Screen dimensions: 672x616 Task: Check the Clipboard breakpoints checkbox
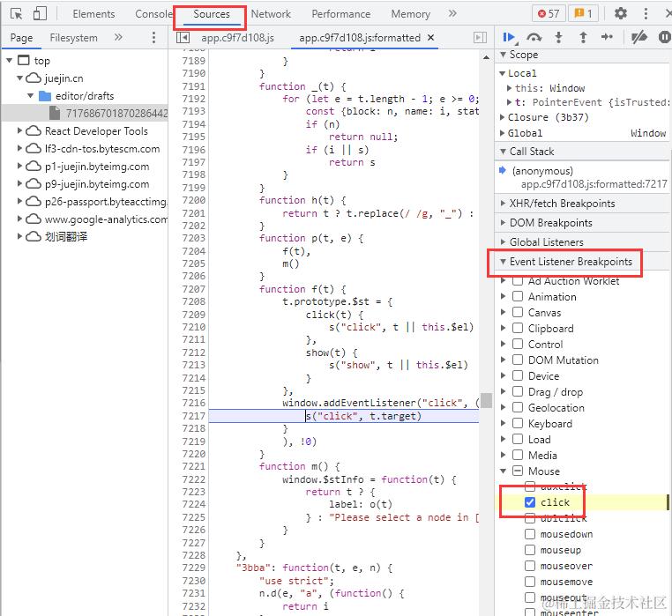click(x=518, y=328)
